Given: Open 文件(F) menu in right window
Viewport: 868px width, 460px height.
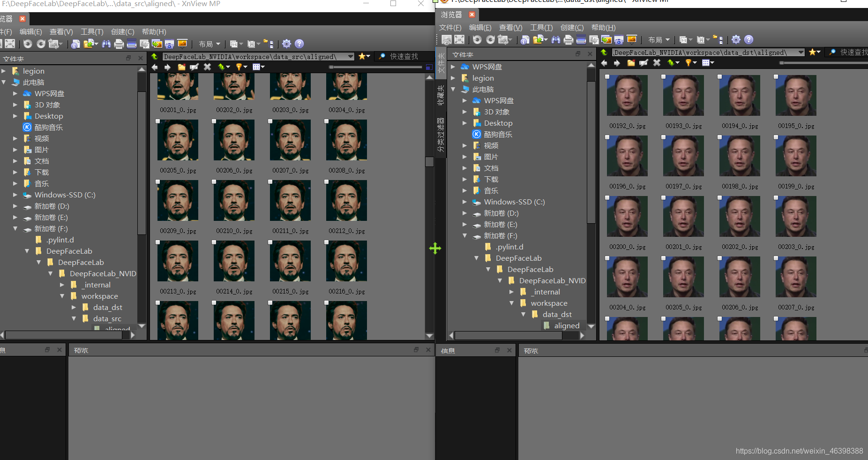Looking at the screenshot, I should coord(450,28).
